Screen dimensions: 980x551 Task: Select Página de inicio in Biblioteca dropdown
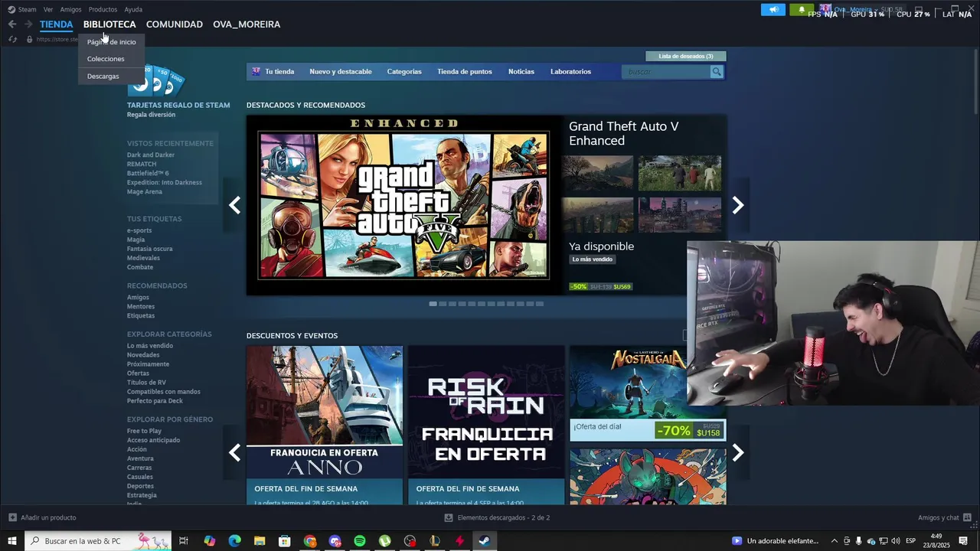coord(112,42)
